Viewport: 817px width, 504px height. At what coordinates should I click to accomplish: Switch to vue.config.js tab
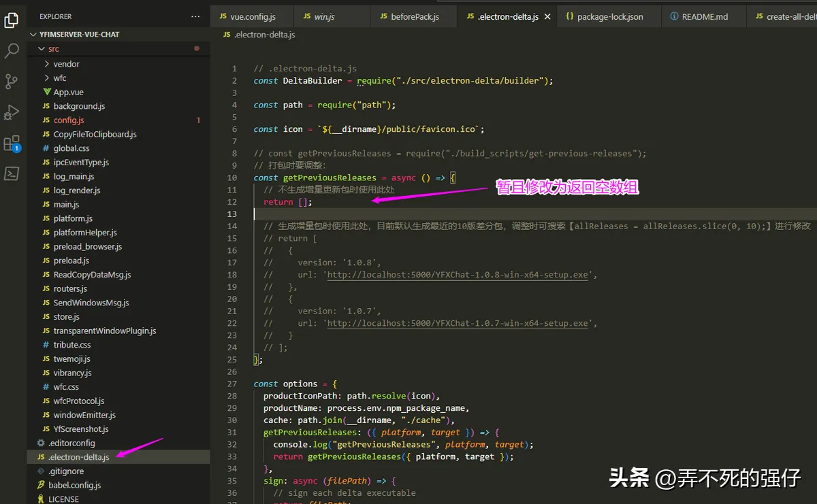253,16
